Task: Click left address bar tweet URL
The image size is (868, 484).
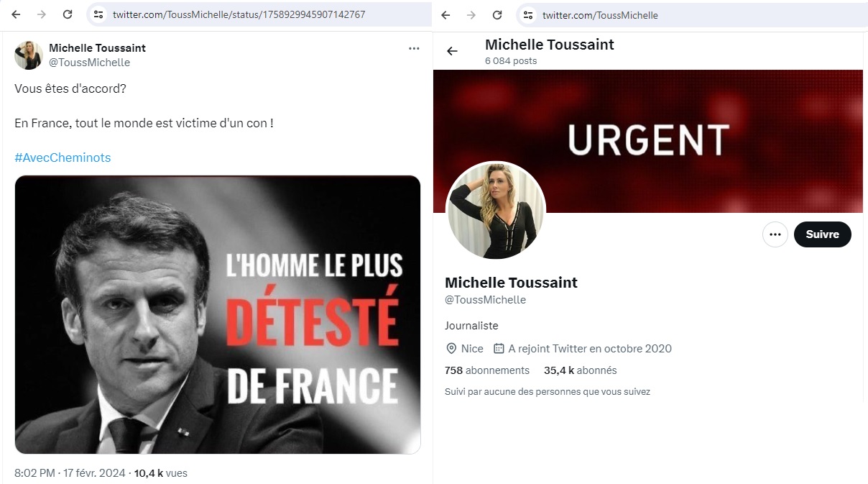Action: 239,14
